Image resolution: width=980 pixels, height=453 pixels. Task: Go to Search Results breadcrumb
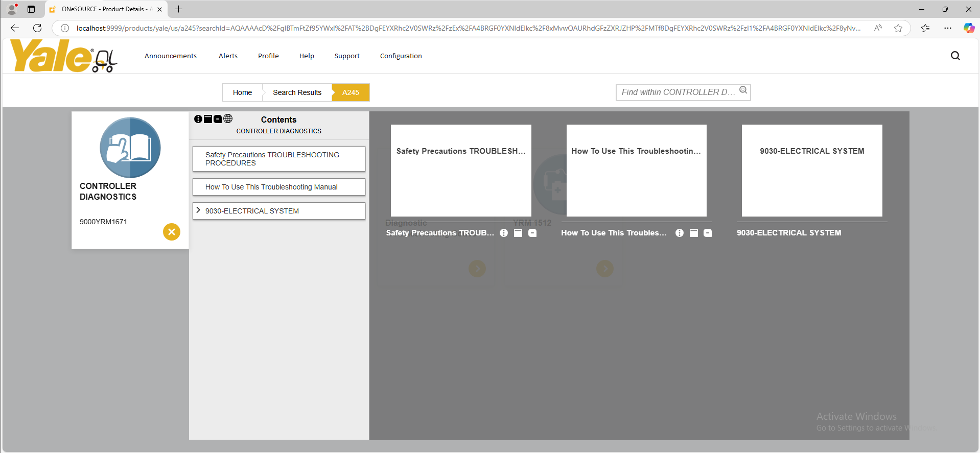pyautogui.click(x=297, y=92)
